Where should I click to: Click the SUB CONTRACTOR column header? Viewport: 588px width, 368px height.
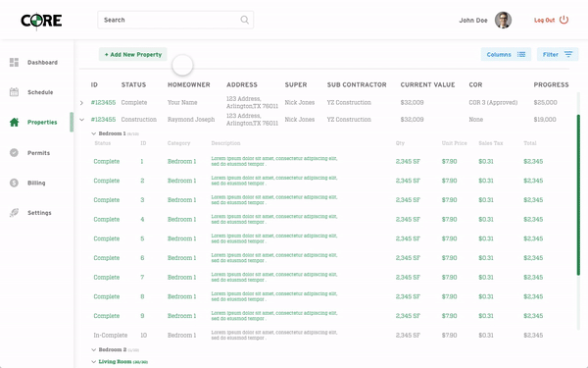[357, 84]
